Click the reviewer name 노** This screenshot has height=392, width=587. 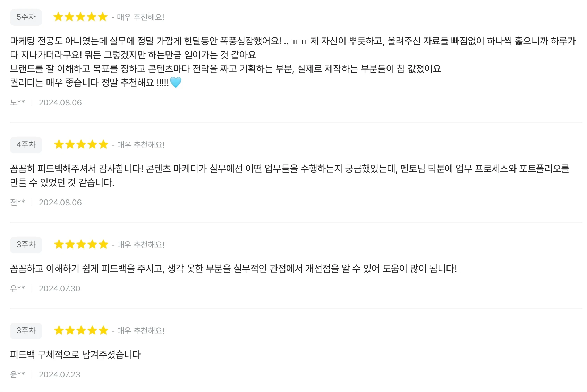coord(18,103)
